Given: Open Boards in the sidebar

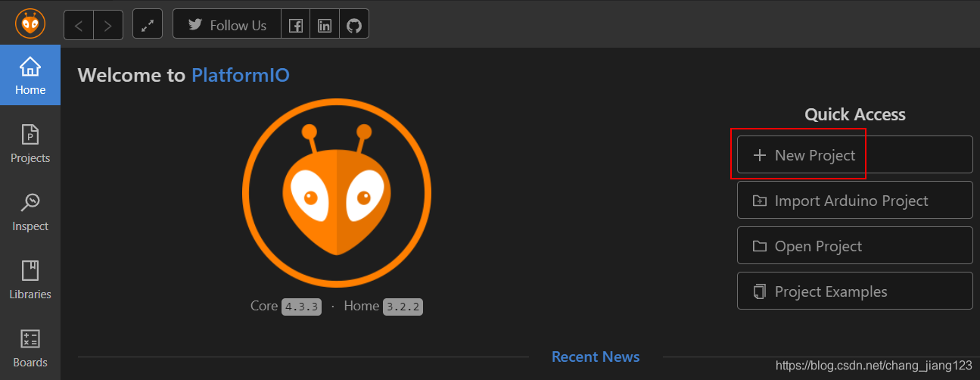Looking at the screenshot, I should [30, 348].
